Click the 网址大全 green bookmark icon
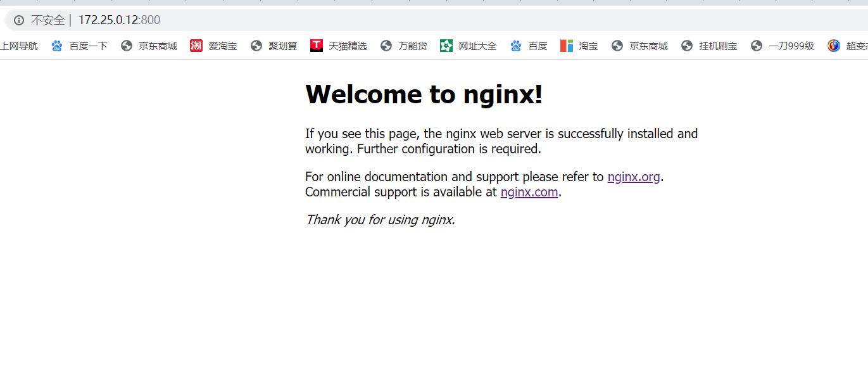Viewport: 868px width, 368px height. [x=446, y=45]
